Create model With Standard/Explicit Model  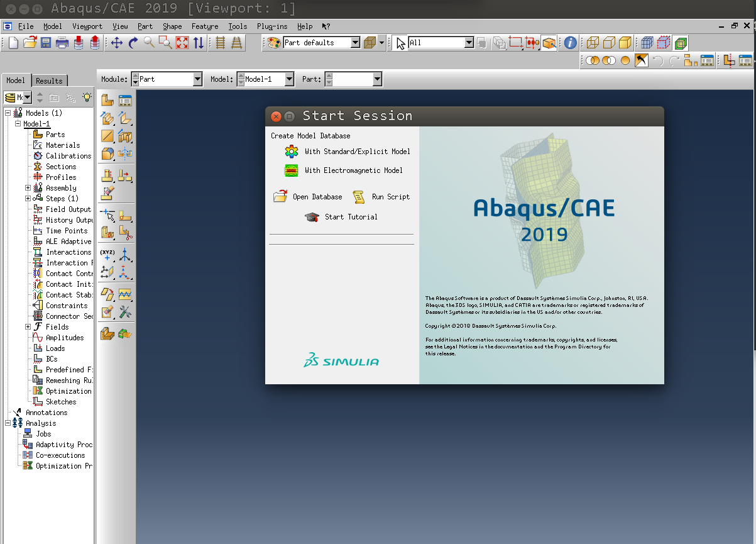pos(356,152)
